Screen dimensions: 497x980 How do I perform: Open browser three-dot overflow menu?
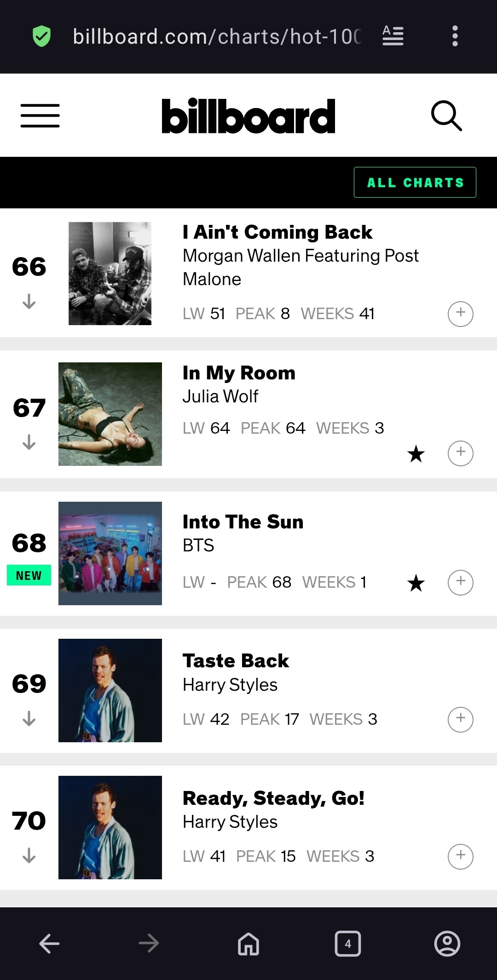pyautogui.click(x=455, y=36)
